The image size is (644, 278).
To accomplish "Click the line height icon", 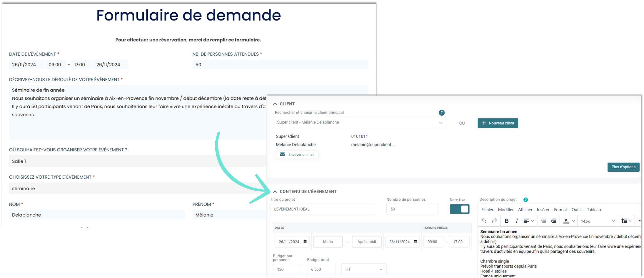I will 624,221.
